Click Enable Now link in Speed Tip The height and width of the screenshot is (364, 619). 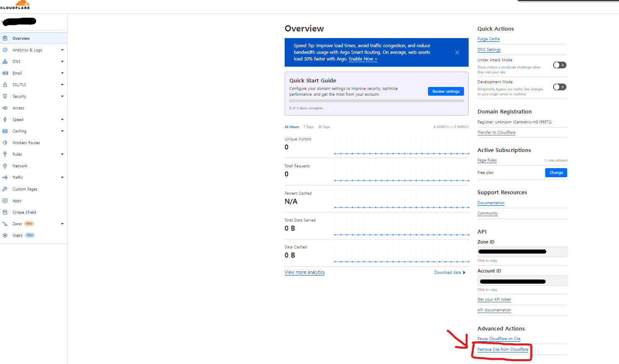[363, 59]
